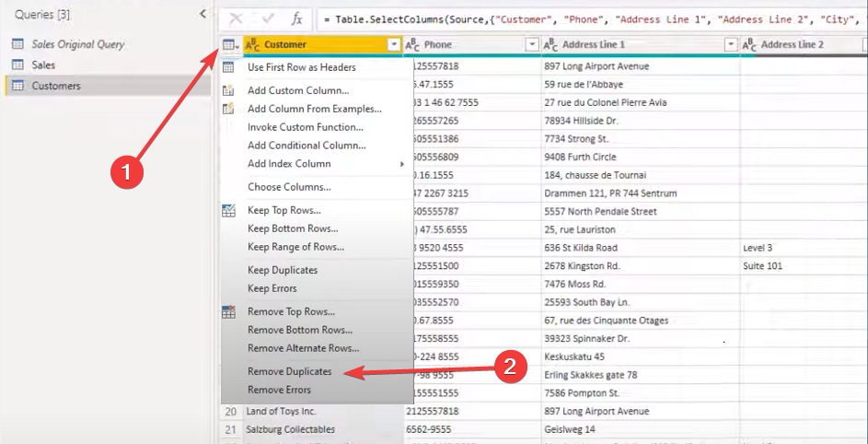Select Use First Row as Headers
Viewport: 868px width, 444px height.
(x=301, y=67)
